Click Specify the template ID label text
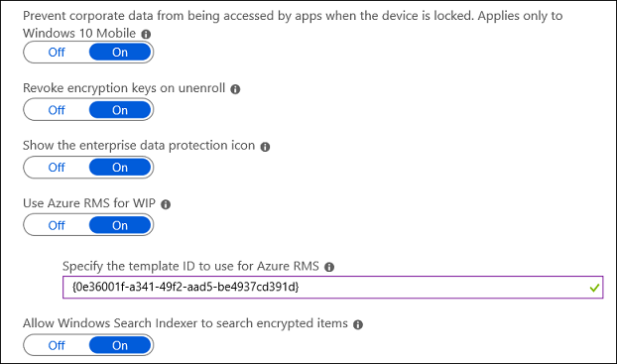This screenshot has width=617, height=364. pyautogui.click(x=190, y=267)
